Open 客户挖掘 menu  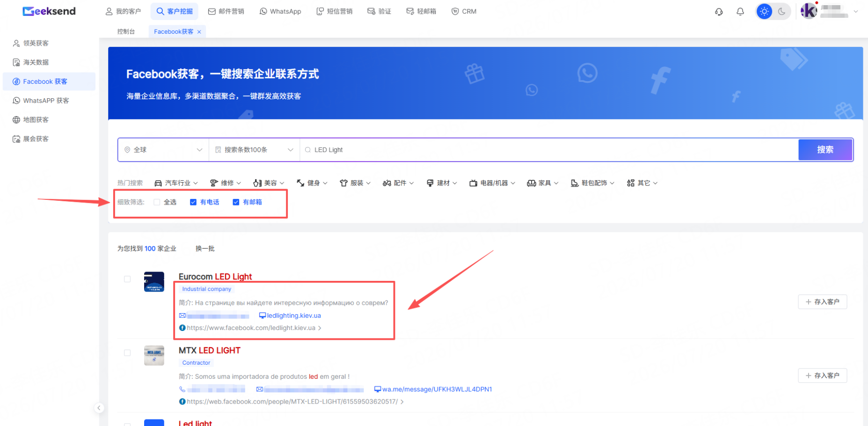tap(175, 11)
